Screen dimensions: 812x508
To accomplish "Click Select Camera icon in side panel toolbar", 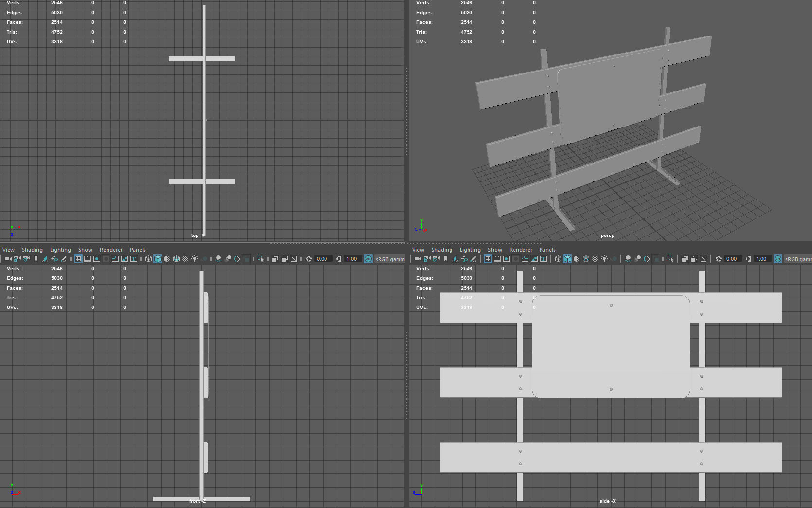I will click(418, 259).
